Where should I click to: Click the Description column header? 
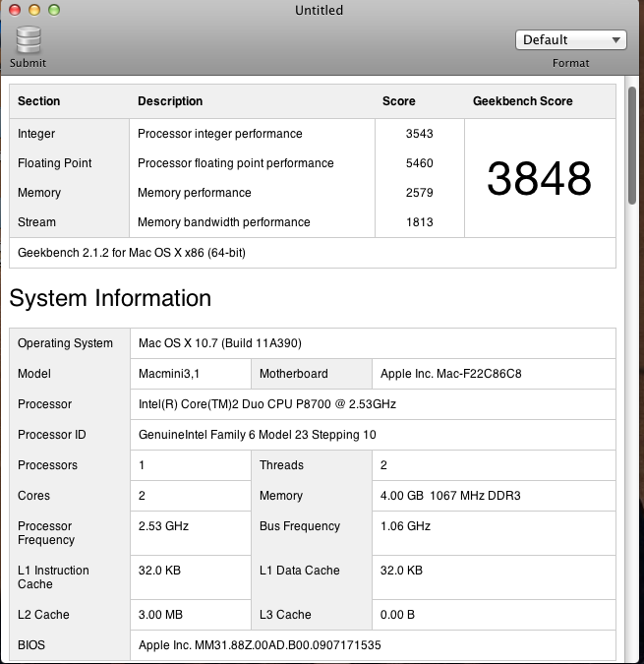coord(170,100)
